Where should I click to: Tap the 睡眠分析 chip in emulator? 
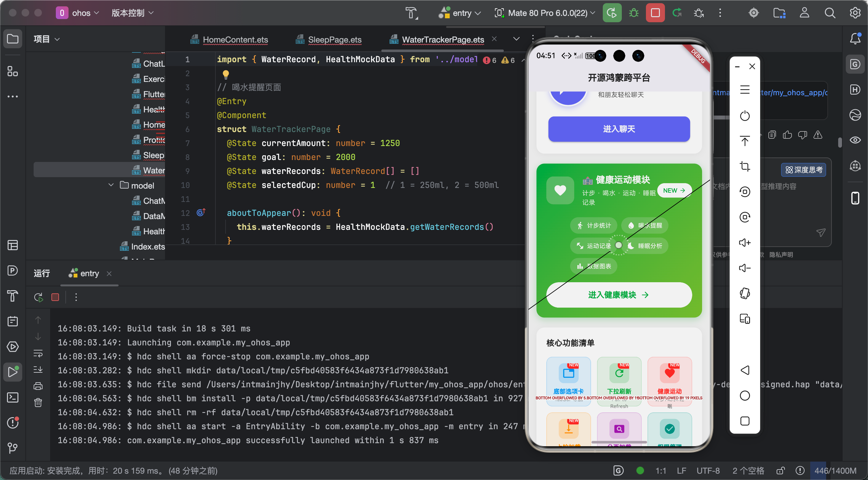(645, 246)
